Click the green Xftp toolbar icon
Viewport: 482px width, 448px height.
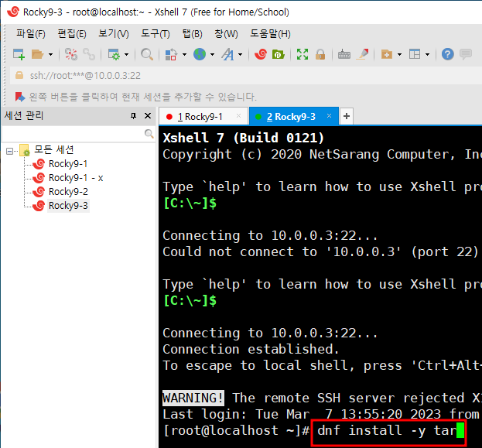(x=279, y=54)
